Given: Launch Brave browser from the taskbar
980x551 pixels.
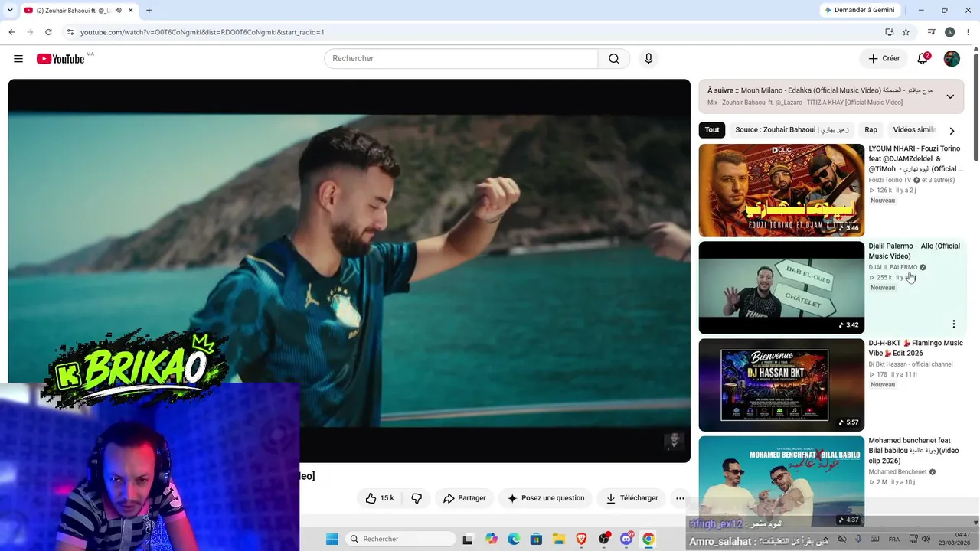Looking at the screenshot, I should click(x=581, y=540).
